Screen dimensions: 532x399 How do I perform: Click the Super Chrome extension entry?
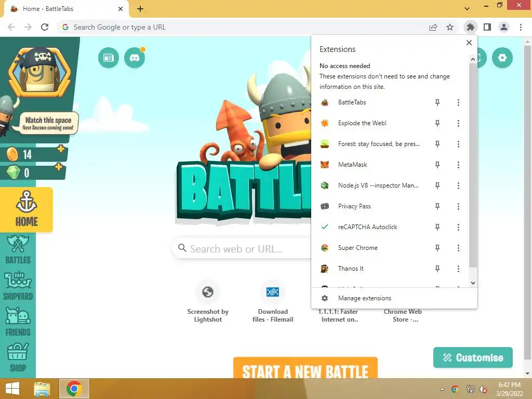click(x=371, y=248)
